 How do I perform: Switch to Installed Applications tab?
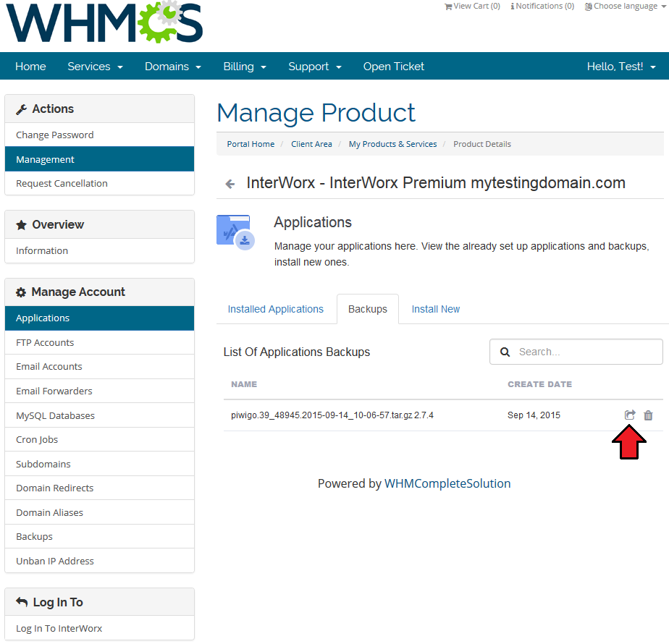click(x=276, y=309)
